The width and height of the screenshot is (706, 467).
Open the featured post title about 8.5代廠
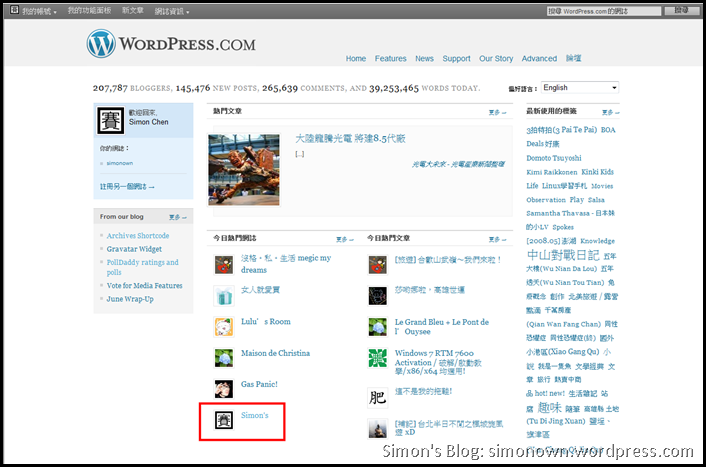350,139
